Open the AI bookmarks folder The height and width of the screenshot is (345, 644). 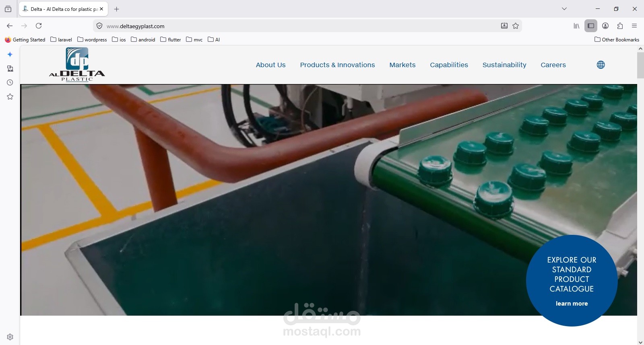(x=214, y=40)
